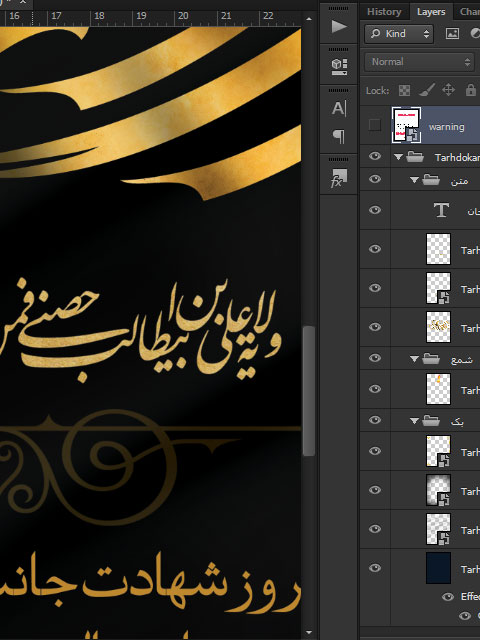
Task: Click the Tarhdokan group folder icon
Action: click(415, 157)
